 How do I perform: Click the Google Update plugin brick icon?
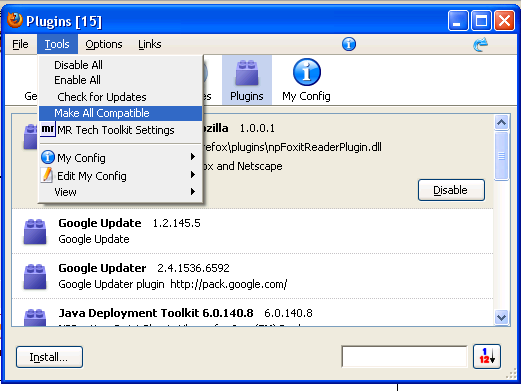[35, 231]
